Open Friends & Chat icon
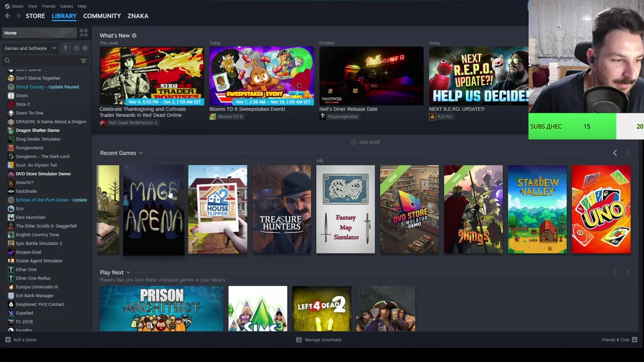This screenshot has height=362, width=644. (x=634, y=340)
